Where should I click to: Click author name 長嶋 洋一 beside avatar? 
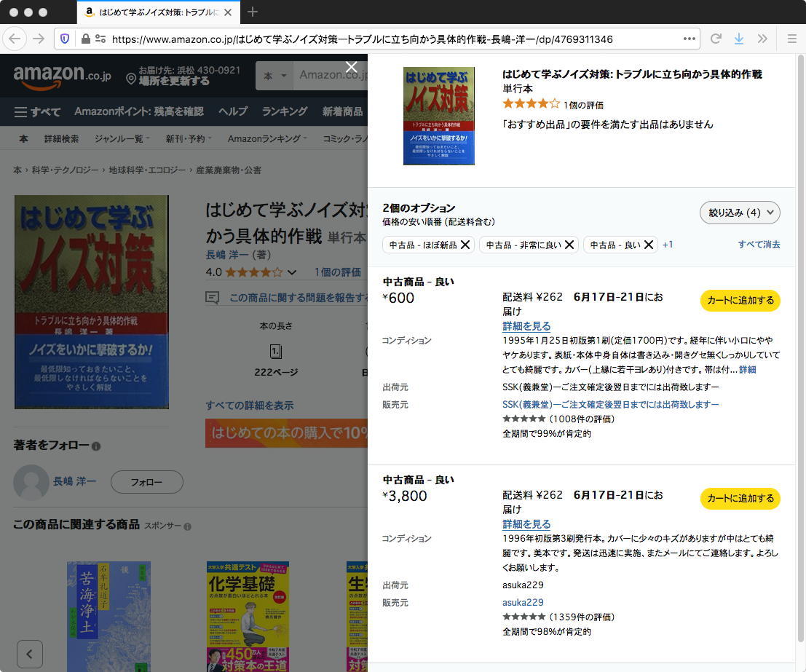pyautogui.click(x=74, y=481)
